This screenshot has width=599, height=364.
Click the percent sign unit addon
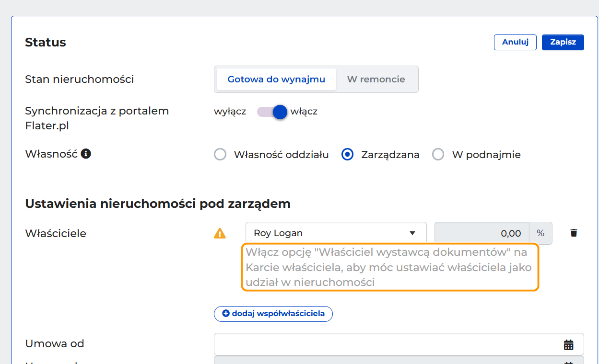540,233
